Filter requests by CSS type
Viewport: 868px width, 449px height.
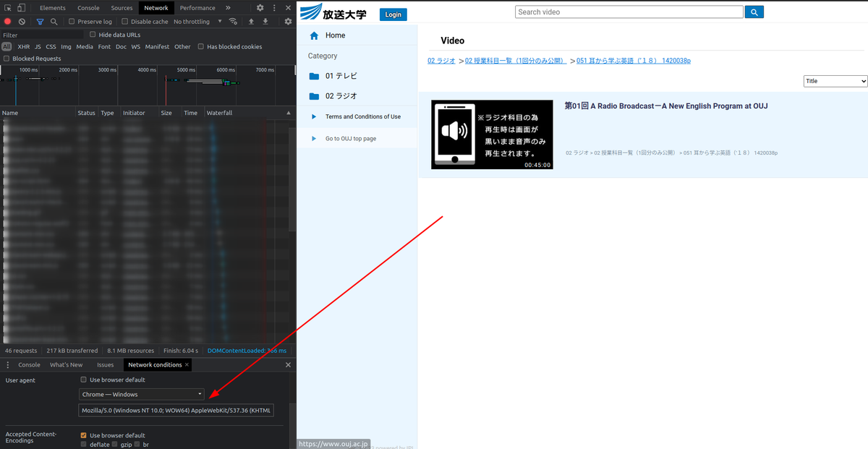[x=51, y=47]
